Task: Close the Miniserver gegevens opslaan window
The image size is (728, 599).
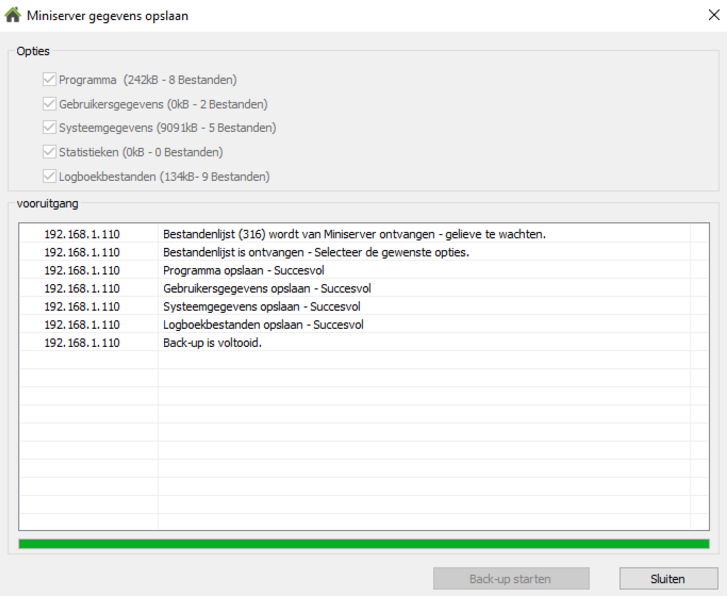Action: click(x=711, y=15)
